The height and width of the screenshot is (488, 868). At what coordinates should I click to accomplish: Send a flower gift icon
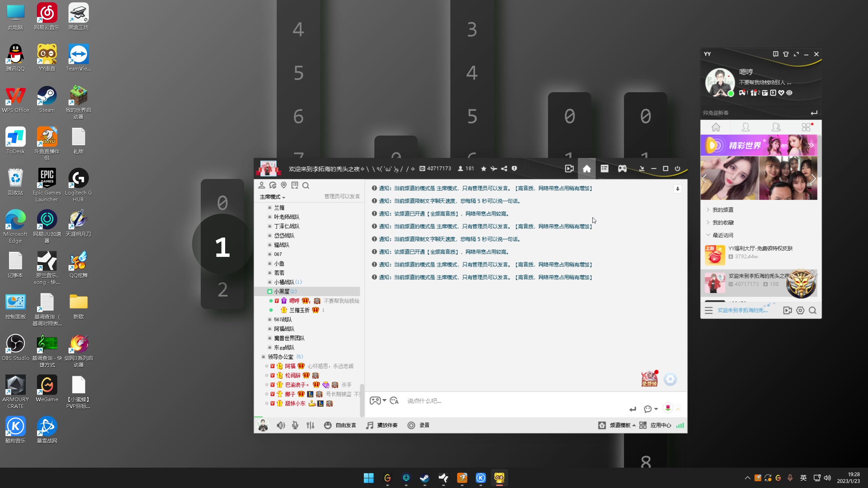668,408
